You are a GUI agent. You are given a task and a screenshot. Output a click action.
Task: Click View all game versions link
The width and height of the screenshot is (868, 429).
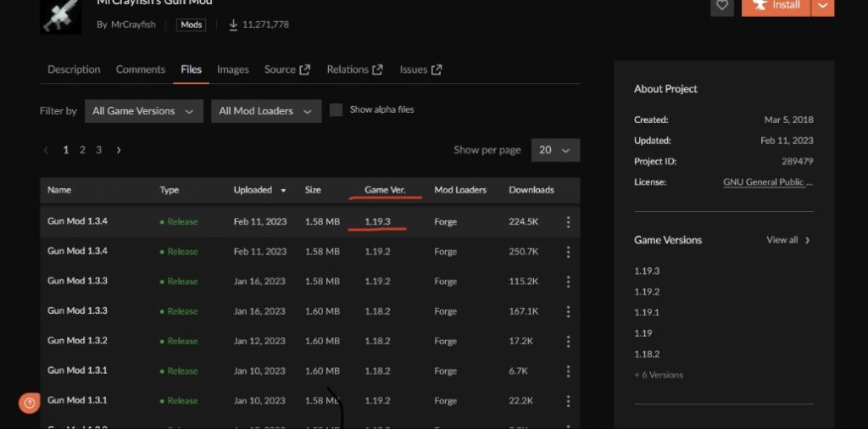point(782,240)
